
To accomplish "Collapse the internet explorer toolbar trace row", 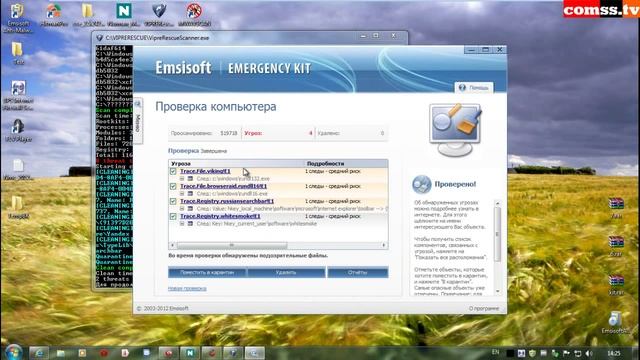I will point(182,209).
